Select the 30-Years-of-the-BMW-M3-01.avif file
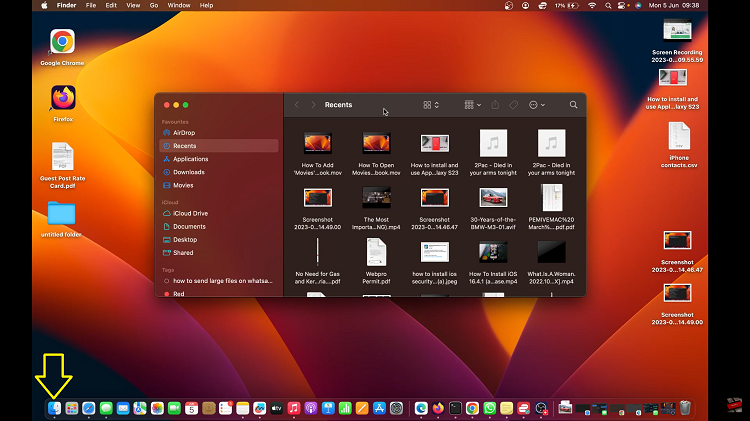The height and width of the screenshot is (421, 750). [x=493, y=208]
